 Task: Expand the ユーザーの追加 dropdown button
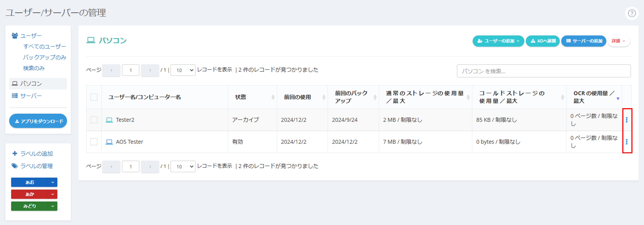click(x=498, y=41)
